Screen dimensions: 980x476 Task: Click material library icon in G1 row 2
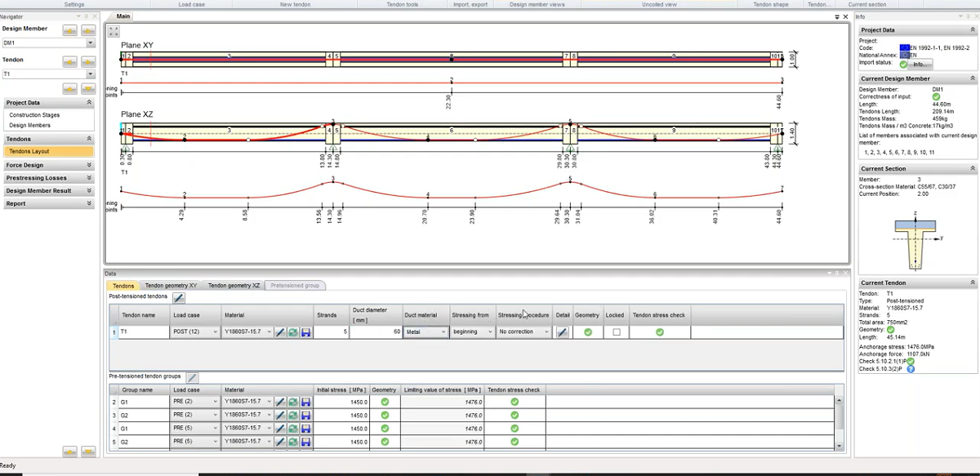(292, 402)
